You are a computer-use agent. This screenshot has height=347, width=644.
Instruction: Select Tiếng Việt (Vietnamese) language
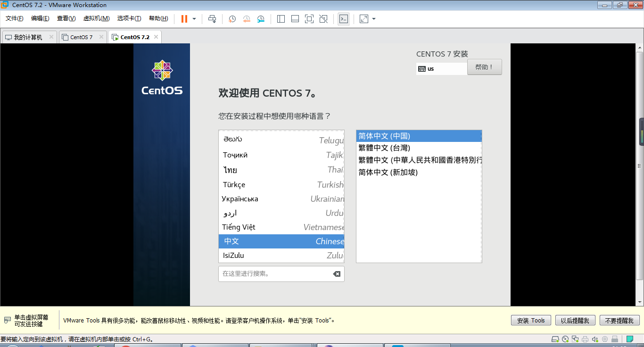pos(281,227)
